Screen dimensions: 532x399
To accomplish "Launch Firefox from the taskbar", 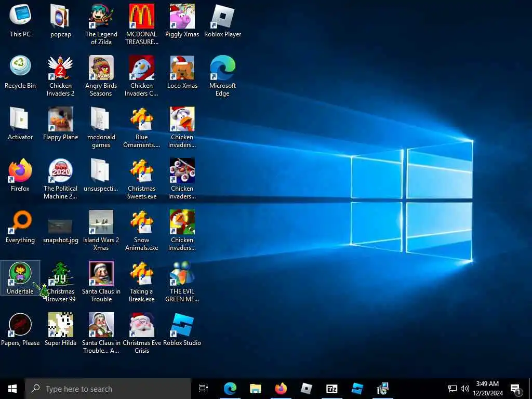I will [x=281, y=389].
